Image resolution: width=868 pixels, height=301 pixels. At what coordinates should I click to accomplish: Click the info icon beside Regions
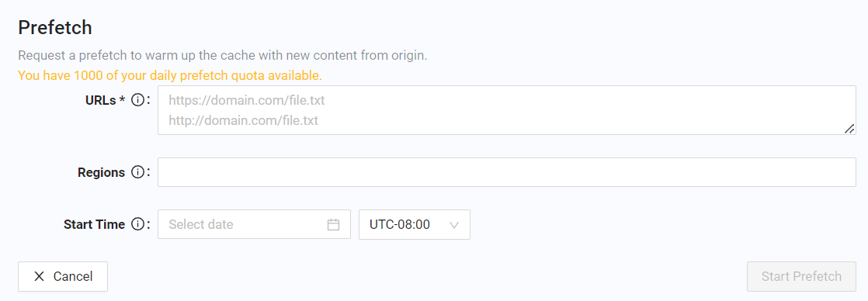[138, 172]
